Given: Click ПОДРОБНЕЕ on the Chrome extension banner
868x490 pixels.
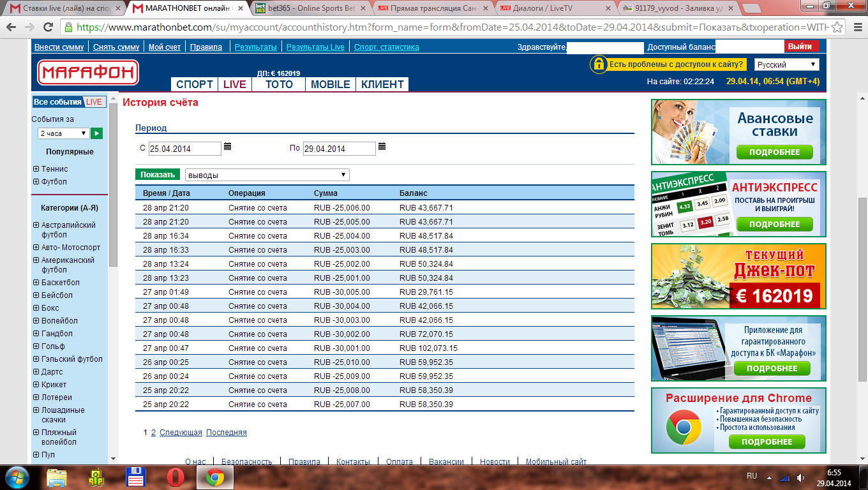Looking at the screenshot, I should click(x=767, y=442).
